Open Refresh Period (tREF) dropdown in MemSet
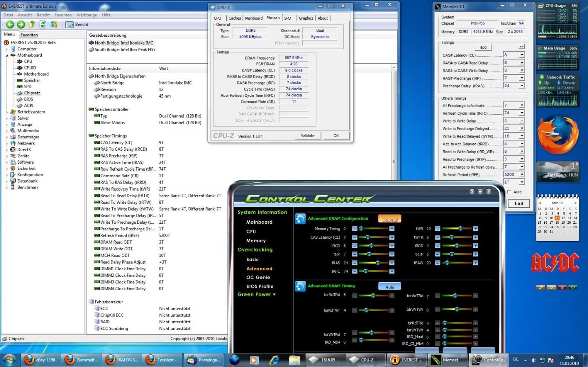 click(x=521, y=175)
